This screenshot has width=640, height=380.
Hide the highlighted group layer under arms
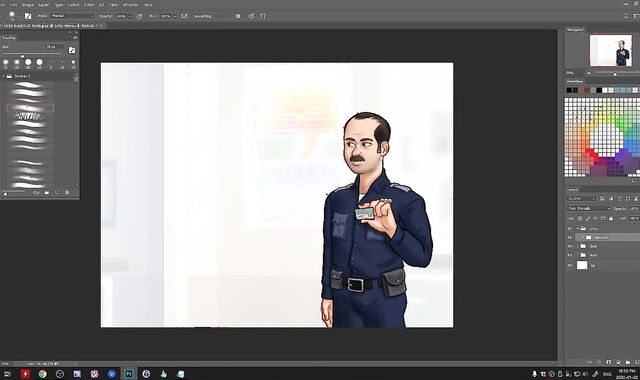click(x=570, y=238)
